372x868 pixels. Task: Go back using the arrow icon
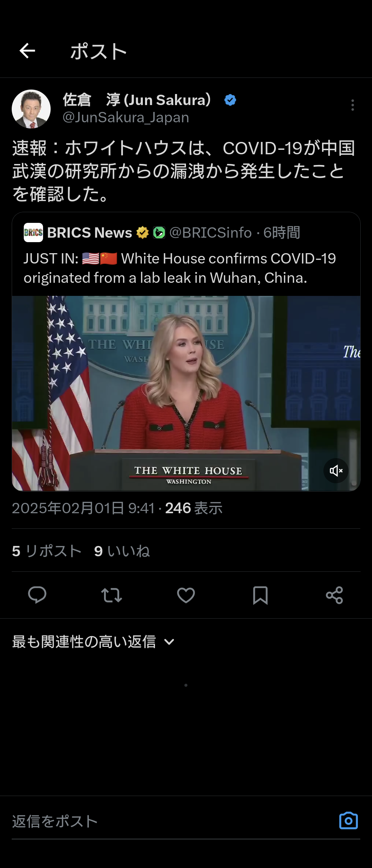[27, 51]
